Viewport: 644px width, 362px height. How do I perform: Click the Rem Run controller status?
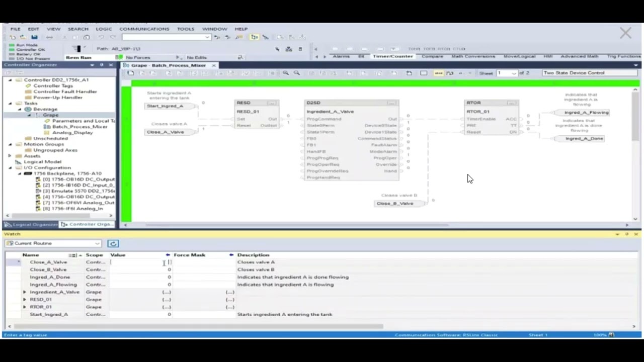click(78, 57)
